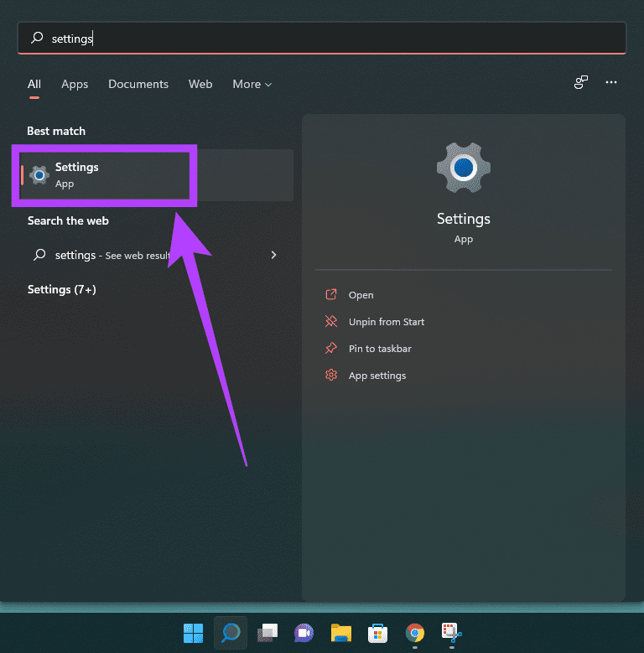Viewport: 644px width, 653px height.
Task: Click the Windows Start button in taskbar
Action: click(193, 633)
